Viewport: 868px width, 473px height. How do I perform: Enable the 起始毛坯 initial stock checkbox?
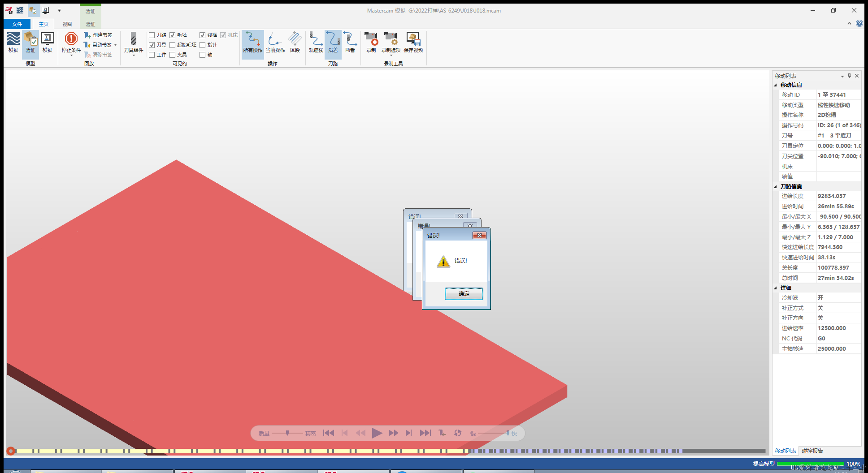tap(173, 45)
